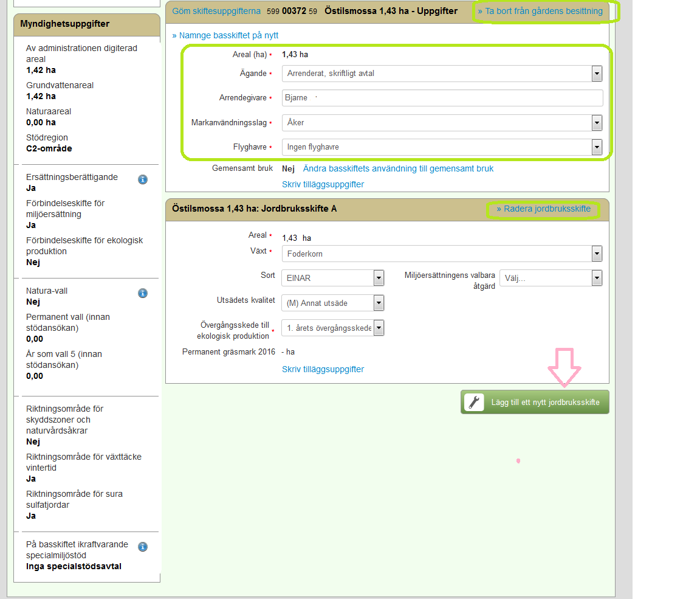Click the Grundvattenareal value 1,42 ha
Image resolution: width=700 pixels, height=599 pixels.
(41, 96)
